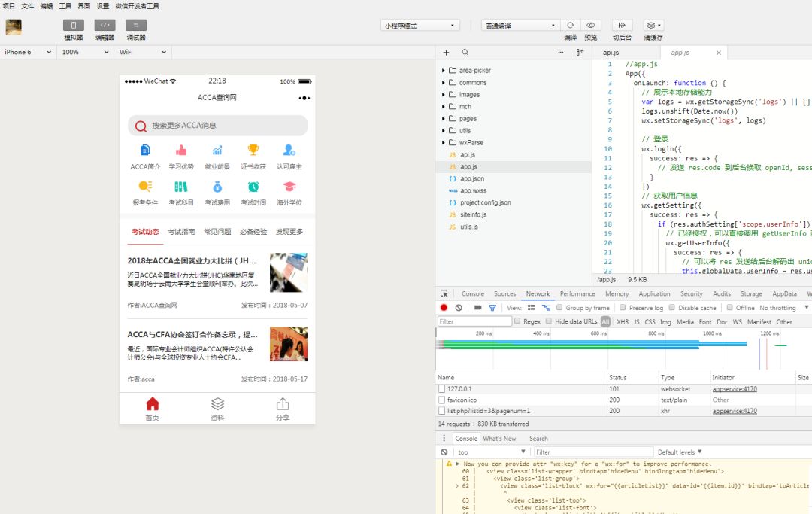Add a new file with plus icon
This screenshot has height=514, width=812.
(x=446, y=53)
